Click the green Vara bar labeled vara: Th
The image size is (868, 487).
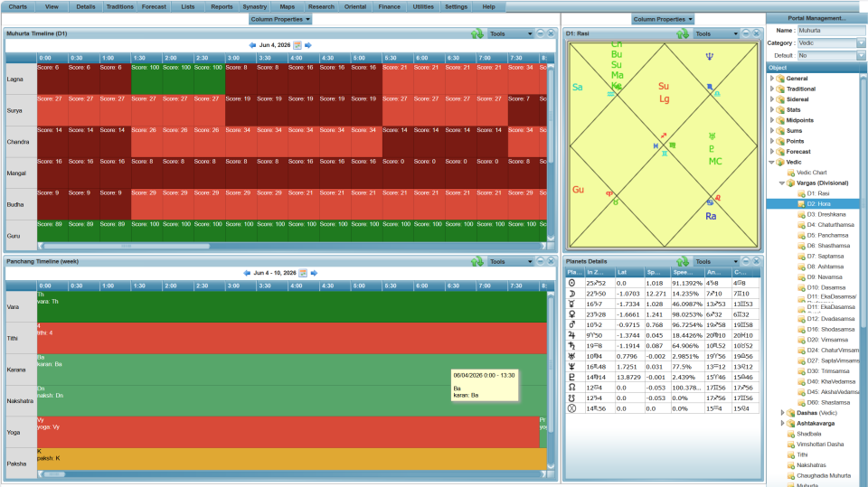[x=292, y=307]
